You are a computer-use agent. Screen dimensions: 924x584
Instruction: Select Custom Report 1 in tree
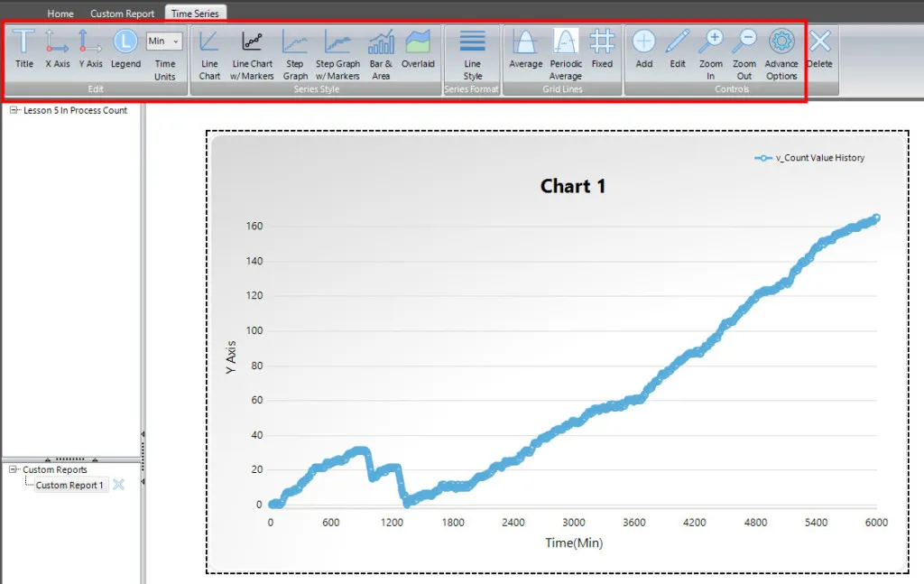pos(69,485)
